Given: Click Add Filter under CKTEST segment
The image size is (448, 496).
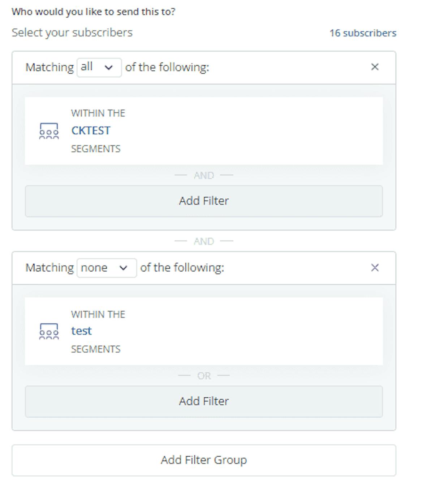Looking at the screenshot, I should click(204, 201).
